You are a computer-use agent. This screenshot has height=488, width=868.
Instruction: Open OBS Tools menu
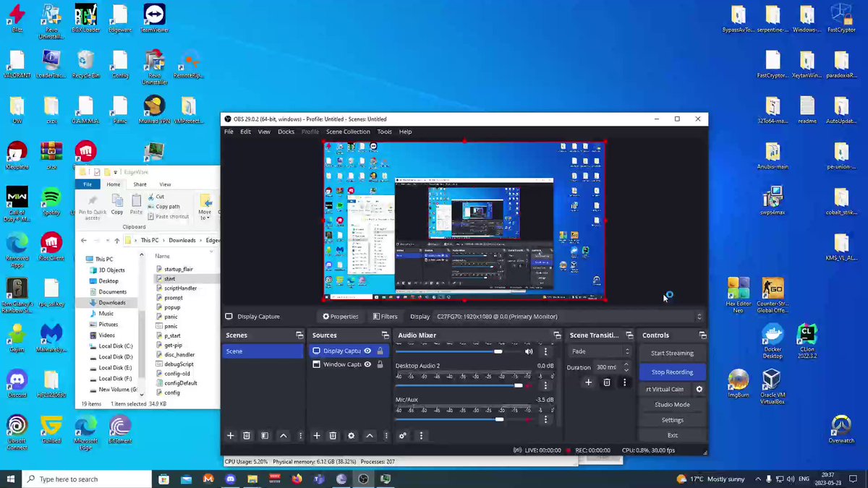click(384, 132)
